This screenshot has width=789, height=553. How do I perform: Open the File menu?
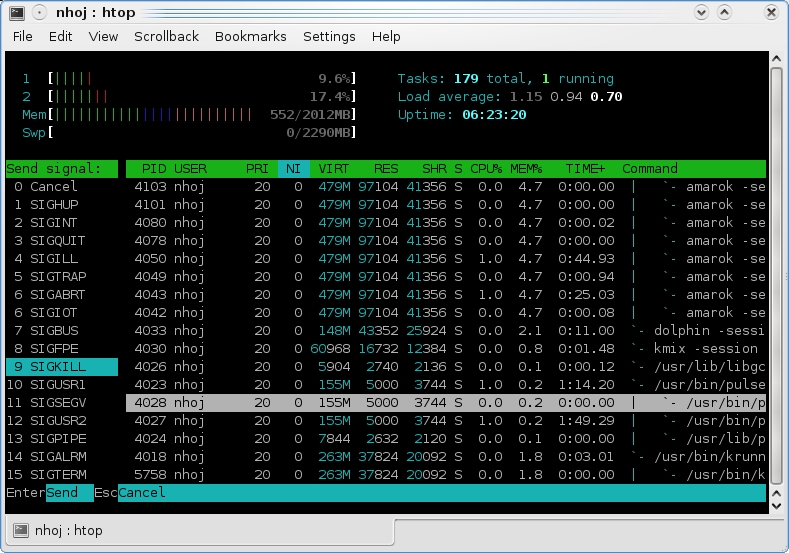(x=22, y=36)
